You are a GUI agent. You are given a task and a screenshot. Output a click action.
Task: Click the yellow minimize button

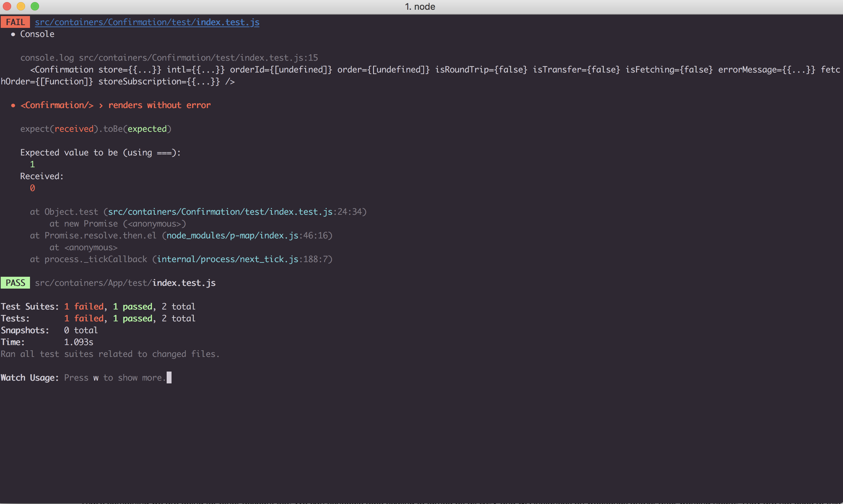coord(21,6)
